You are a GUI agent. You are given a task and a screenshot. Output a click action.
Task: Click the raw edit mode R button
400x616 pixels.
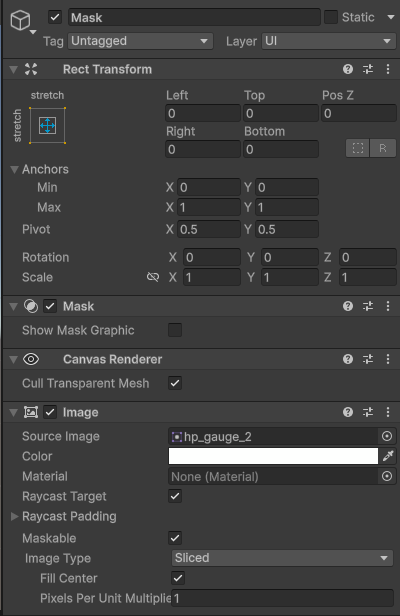382,148
